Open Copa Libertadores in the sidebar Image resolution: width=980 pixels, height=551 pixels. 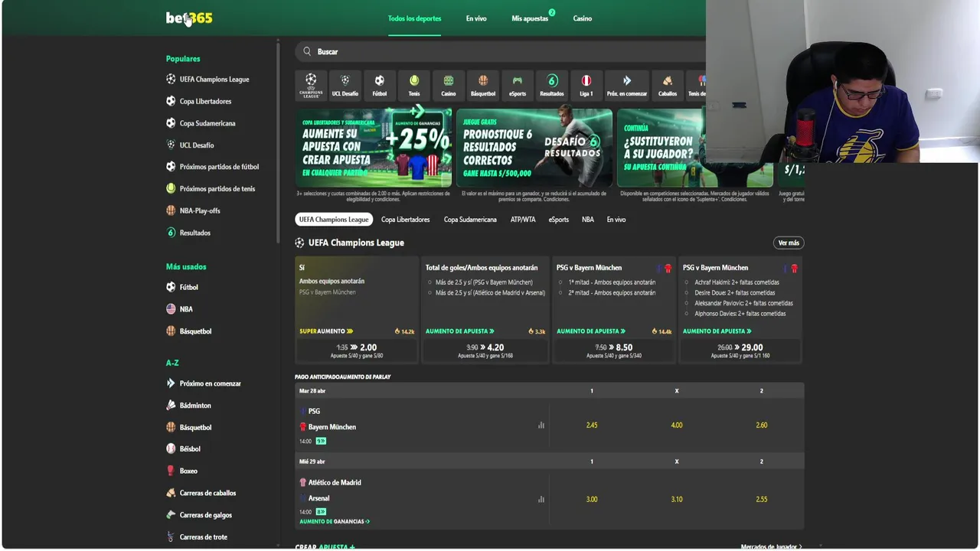pos(198,101)
